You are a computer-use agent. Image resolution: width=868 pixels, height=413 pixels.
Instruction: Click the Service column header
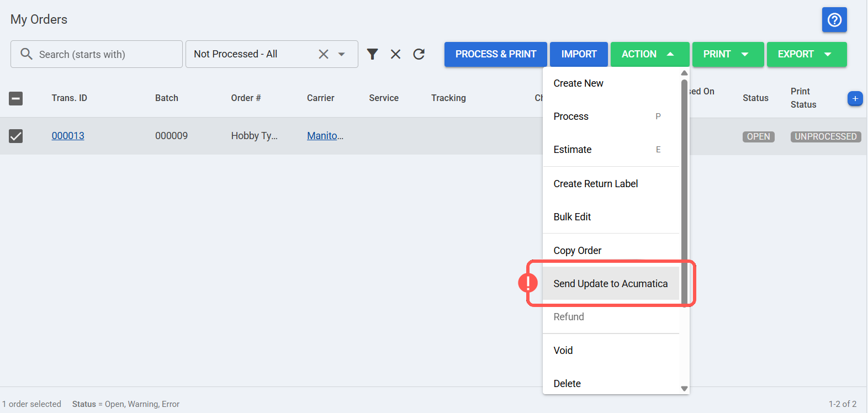[384, 98]
